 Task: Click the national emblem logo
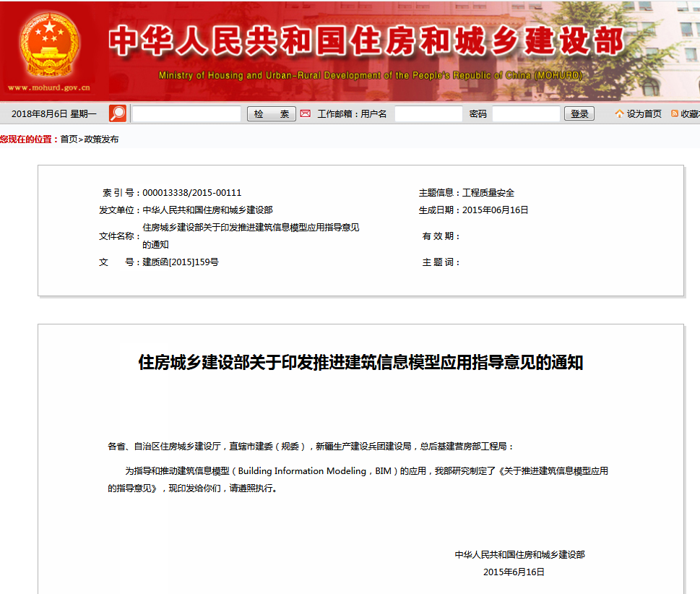pyautogui.click(x=49, y=45)
